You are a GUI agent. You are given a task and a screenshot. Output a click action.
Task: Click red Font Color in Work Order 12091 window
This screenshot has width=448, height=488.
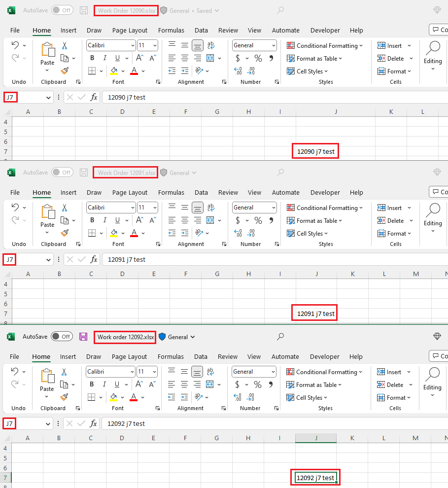tap(134, 233)
